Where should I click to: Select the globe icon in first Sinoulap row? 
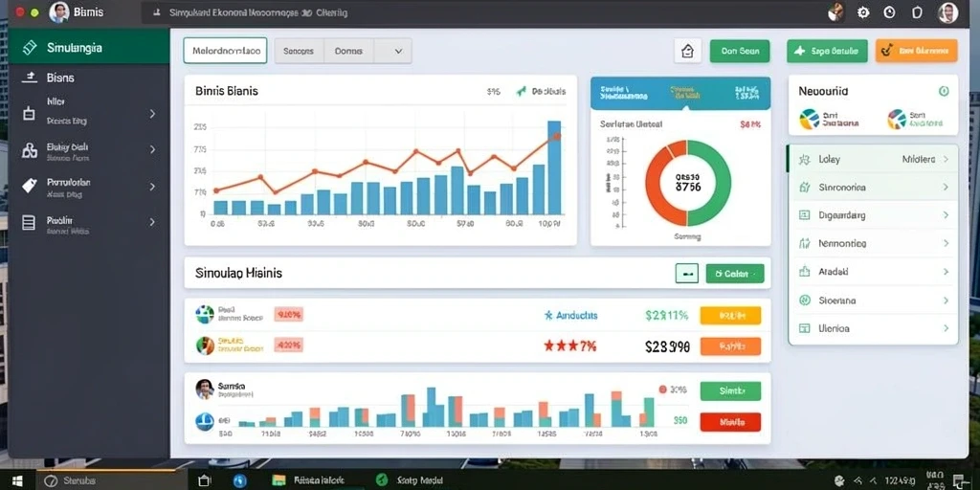click(x=205, y=314)
